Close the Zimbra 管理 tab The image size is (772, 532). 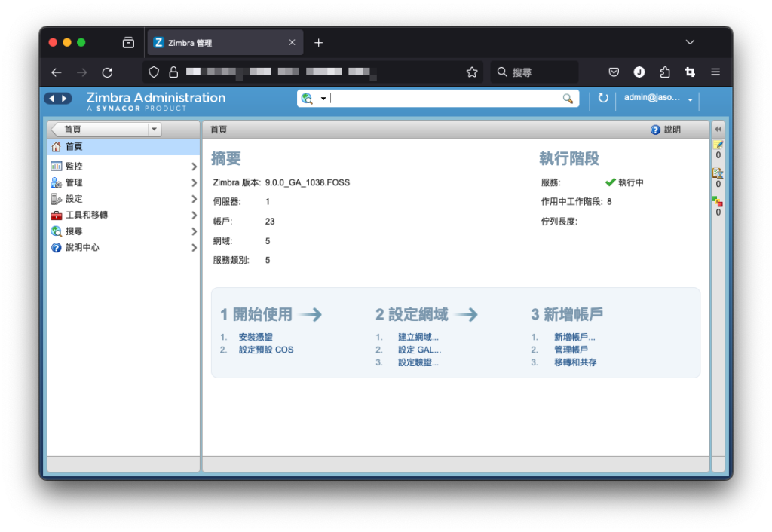tap(292, 43)
